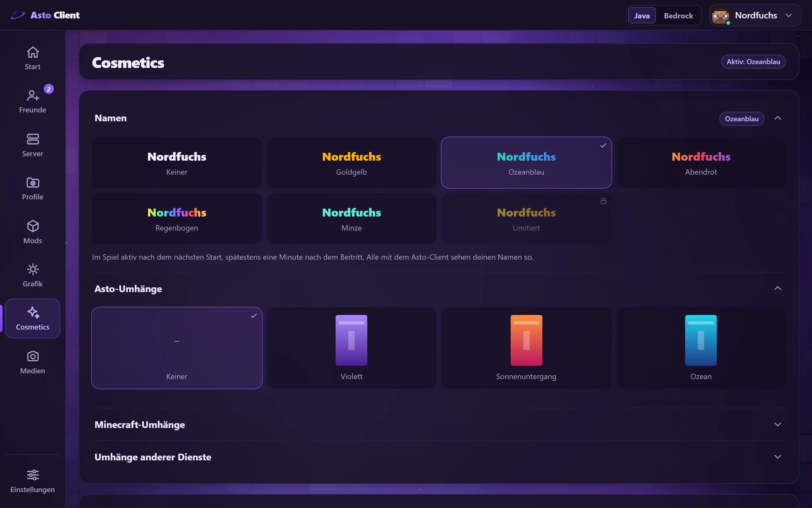Image resolution: width=812 pixels, height=508 pixels.
Task: Click the Cosmetics page heading
Action: (128, 63)
